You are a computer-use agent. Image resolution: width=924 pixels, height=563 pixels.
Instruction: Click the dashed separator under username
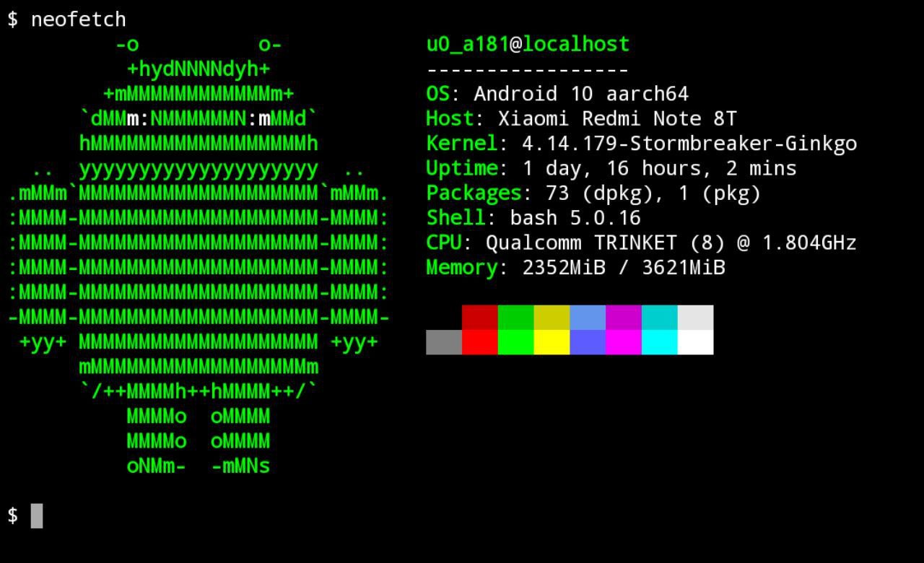(528, 70)
